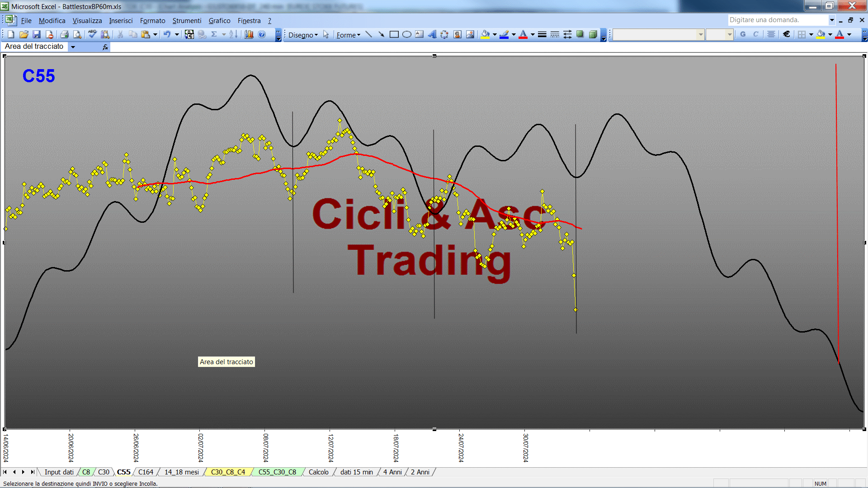Viewport: 868px width, 488px height.
Task: Click the Paste clipboard icon
Action: [145, 34]
